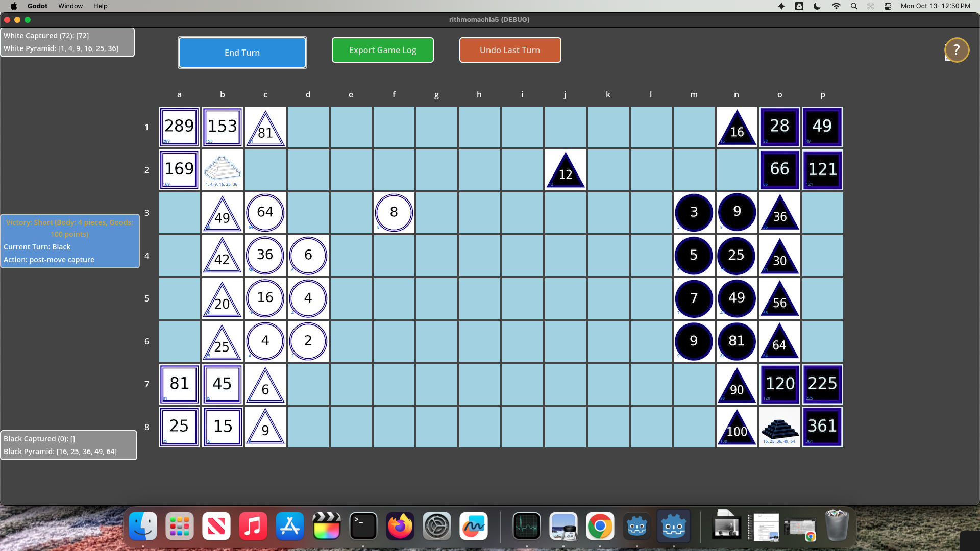The width and height of the screenshot is (980, 551).
Task: Select the white circle piece numbered 64
Action: pyautogui.click(x=265, y=213)
